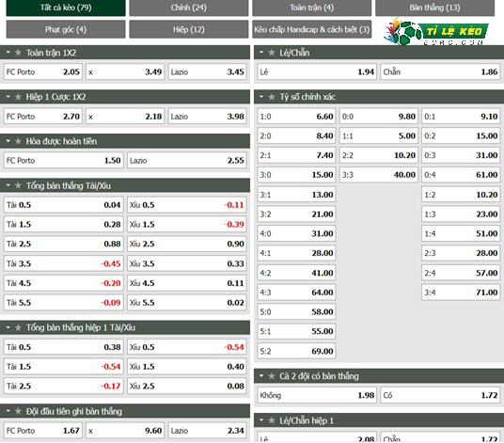The image size is (504, 443).
Task: Collapse the Lẻ/Chẵn hiệp 1 section arrow
Action: tap(261, 420)
